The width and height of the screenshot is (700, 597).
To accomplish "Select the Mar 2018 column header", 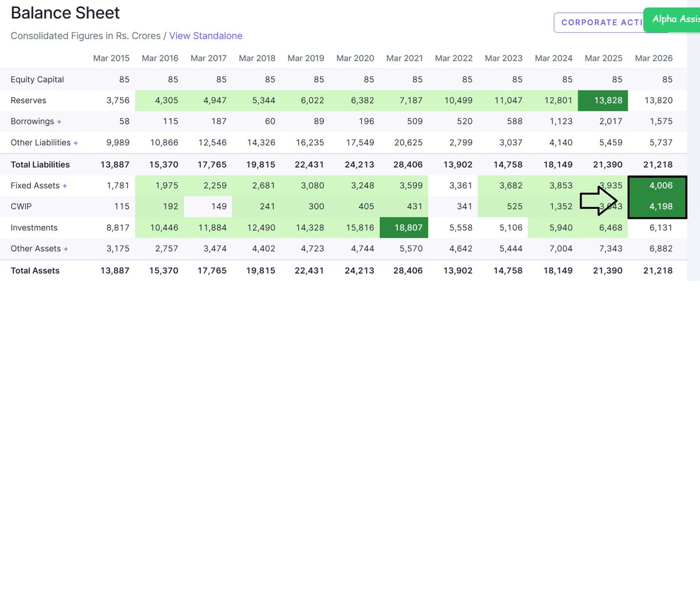I will (257, 58).
